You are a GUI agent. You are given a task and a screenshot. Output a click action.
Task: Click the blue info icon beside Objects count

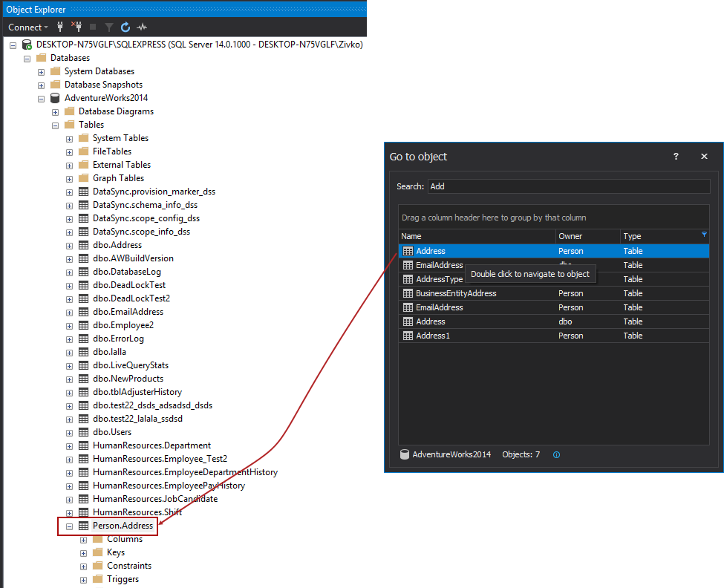click(x=556, y=454)
